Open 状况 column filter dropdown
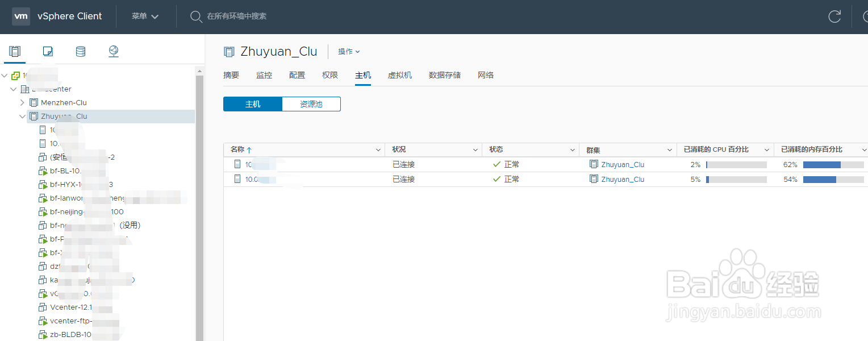This screenshot has height=341, width=868. (476, 150)
